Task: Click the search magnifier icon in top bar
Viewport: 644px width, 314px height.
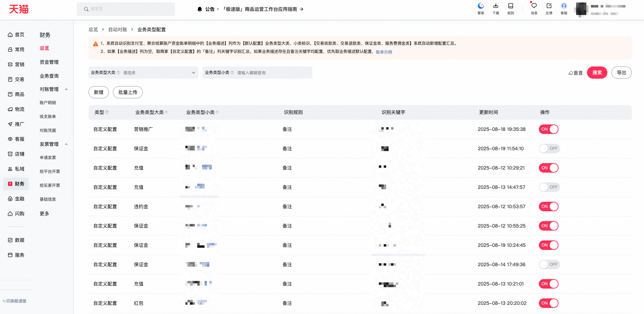Action: 86,9
